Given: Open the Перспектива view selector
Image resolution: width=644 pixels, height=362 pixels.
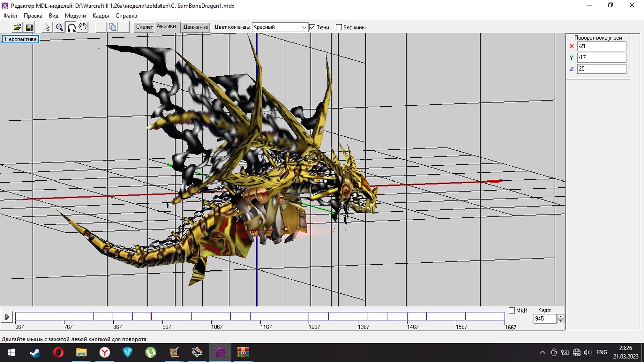Looking at the screenshot, I should pos(21,39).
